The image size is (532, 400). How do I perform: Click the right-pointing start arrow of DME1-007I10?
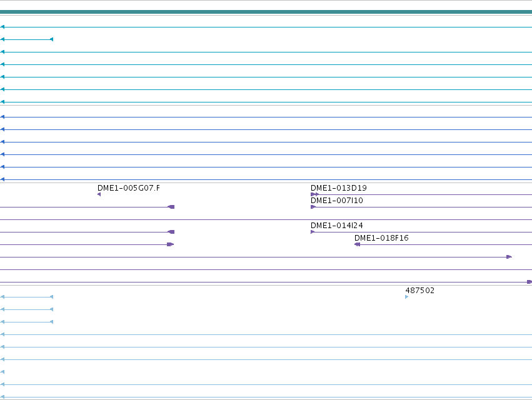313,207
